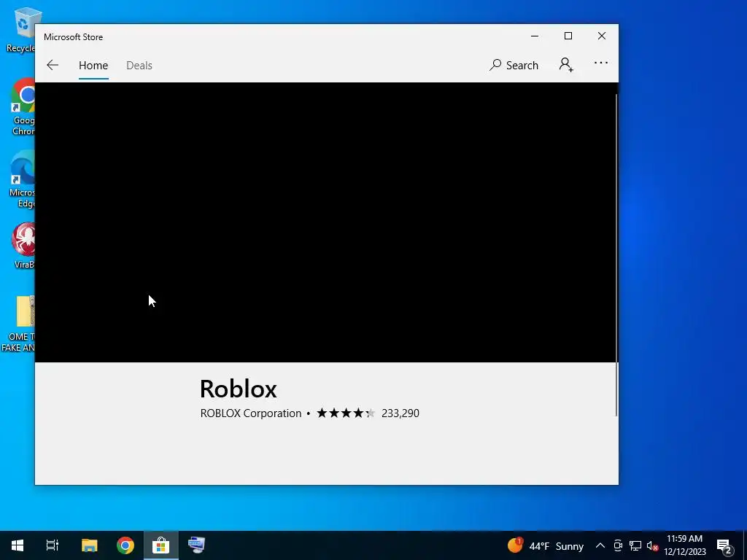The height and width of the screenshot is (560, 747).
Task: Open Search in Microsoft Store
Action: click(514, 65)
